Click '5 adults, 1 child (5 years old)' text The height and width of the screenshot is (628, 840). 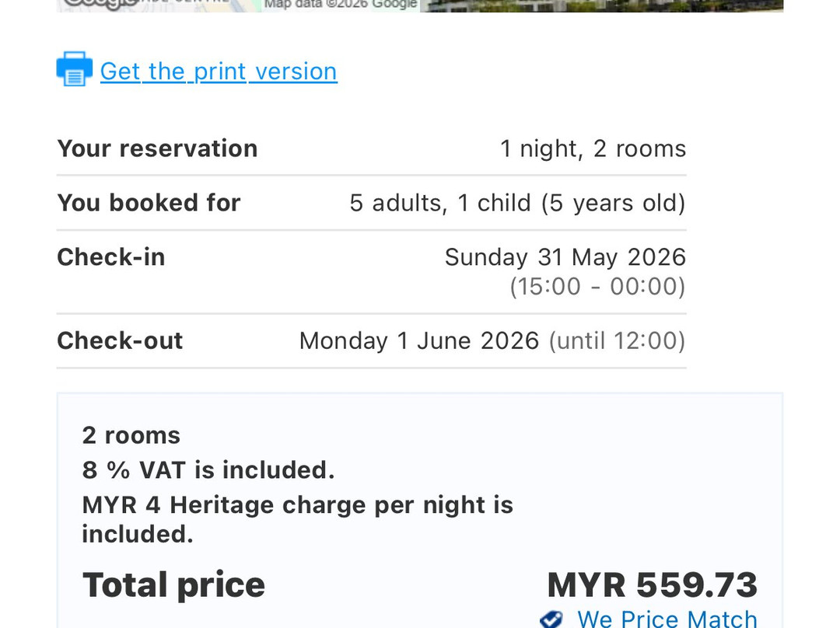(517, 204)
